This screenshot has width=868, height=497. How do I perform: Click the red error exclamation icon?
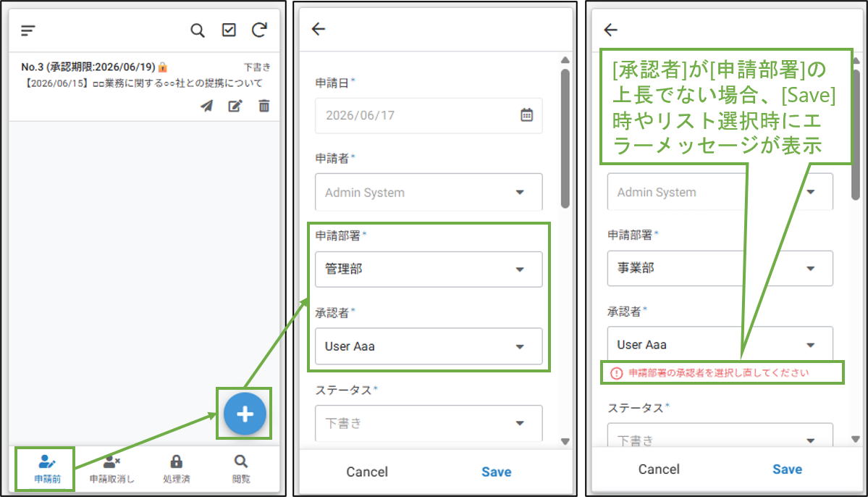(616, 373)
